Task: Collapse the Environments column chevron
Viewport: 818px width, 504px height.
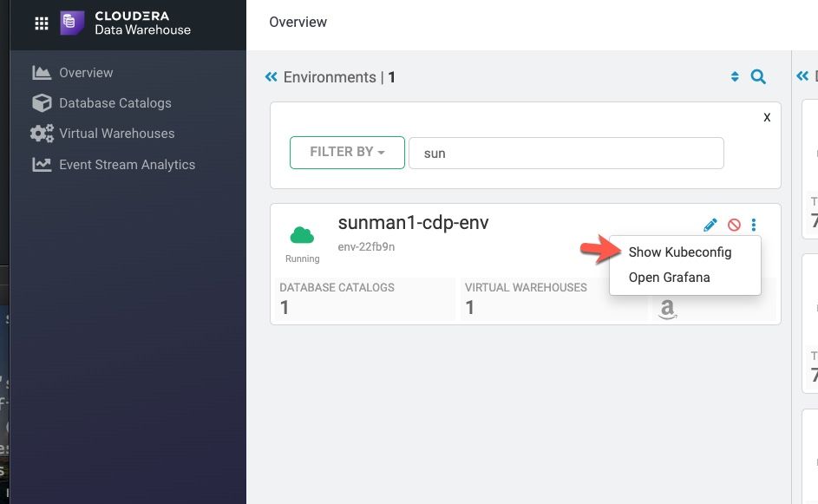Action: point(271,77)
